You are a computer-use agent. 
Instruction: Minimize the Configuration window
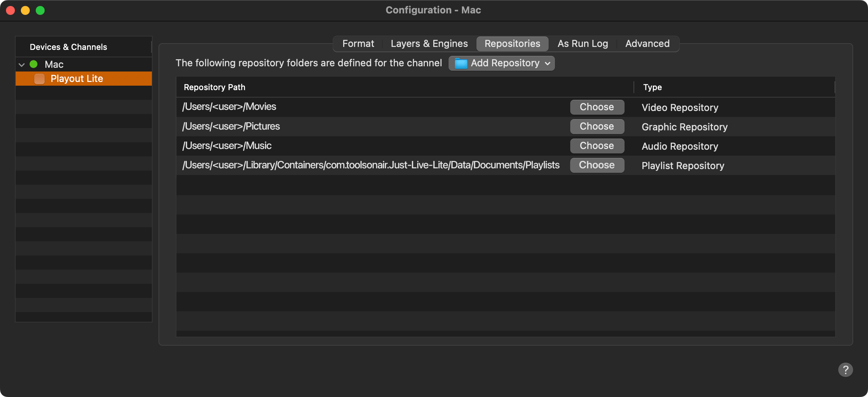pyautogui.click(x=25, y=10)
